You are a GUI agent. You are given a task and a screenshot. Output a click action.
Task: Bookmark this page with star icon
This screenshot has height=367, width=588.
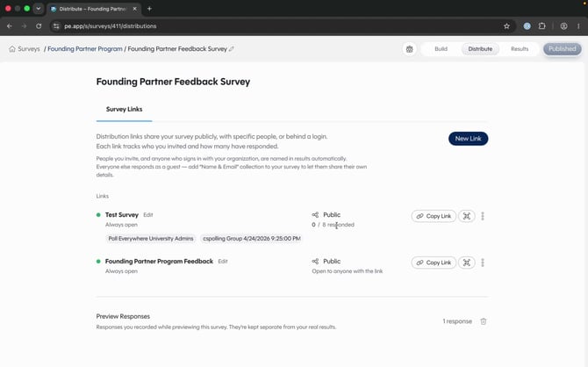(506, 25)
